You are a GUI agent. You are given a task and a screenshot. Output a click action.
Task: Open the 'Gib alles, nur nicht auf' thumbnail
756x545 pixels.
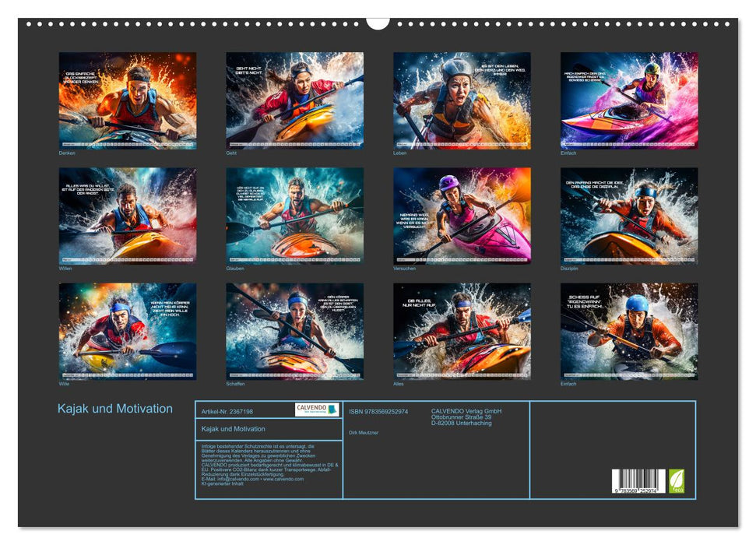(x=462, y=332)
